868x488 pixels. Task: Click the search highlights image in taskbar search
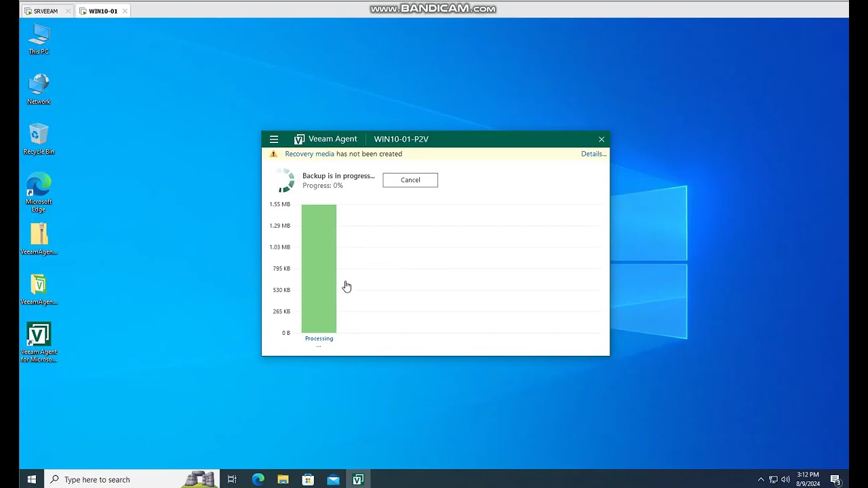tap(200, 479)
